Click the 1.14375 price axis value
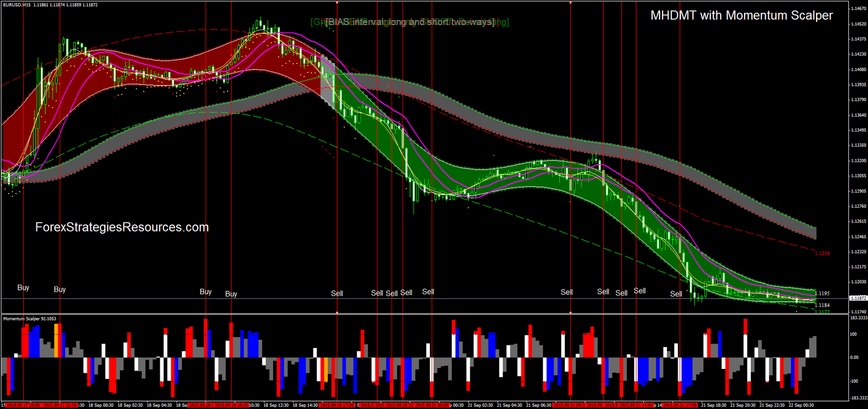The width and height of the screenshot is (868, 409). (858, 39)
